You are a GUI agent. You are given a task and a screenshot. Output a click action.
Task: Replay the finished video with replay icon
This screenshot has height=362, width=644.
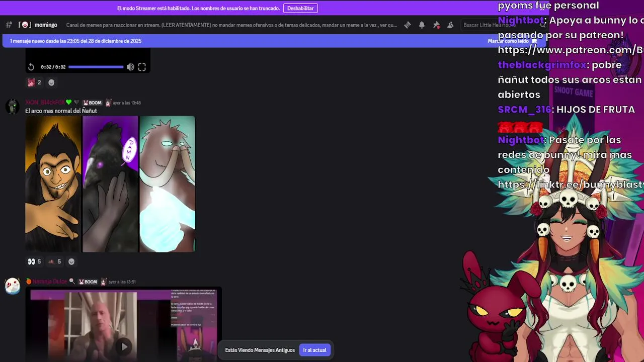(x=31, y=67)
